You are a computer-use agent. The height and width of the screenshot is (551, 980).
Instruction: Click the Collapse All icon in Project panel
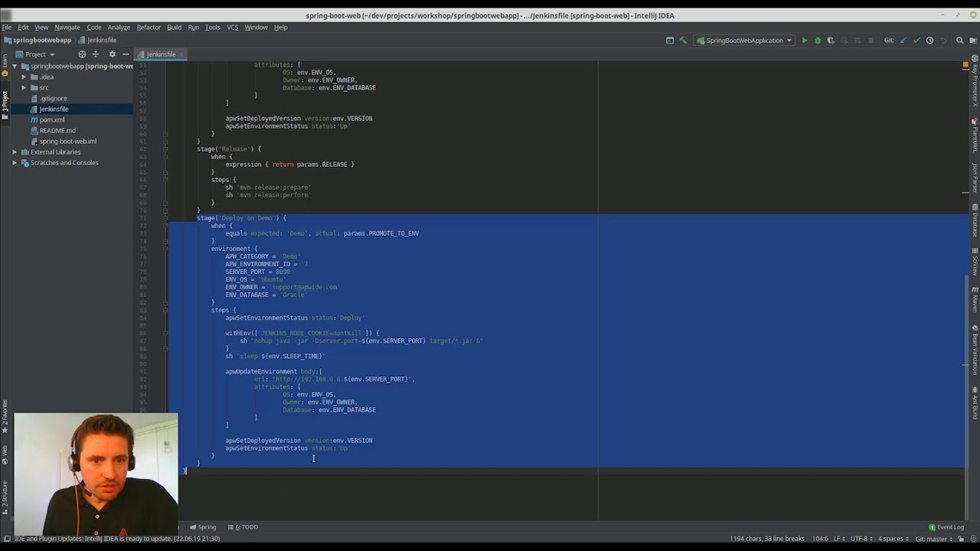point(96,54)
